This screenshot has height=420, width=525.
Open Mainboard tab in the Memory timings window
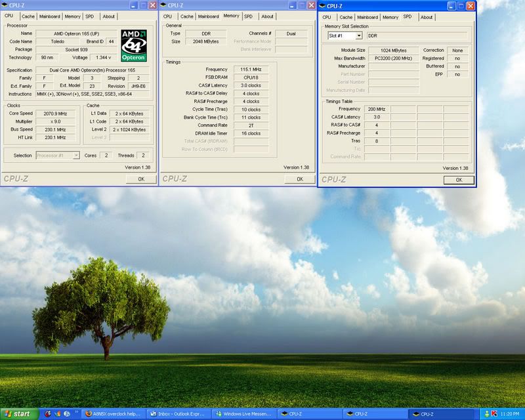[208, 16]
